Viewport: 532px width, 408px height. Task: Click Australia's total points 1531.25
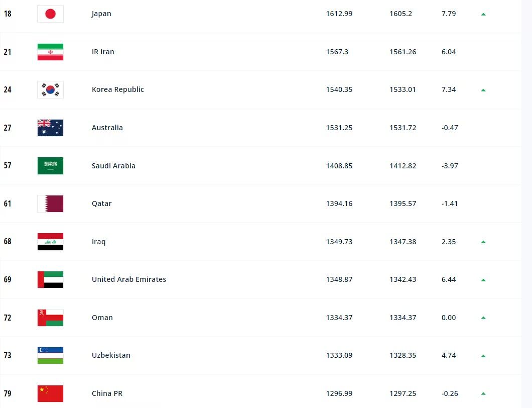[x=339, y=128]
